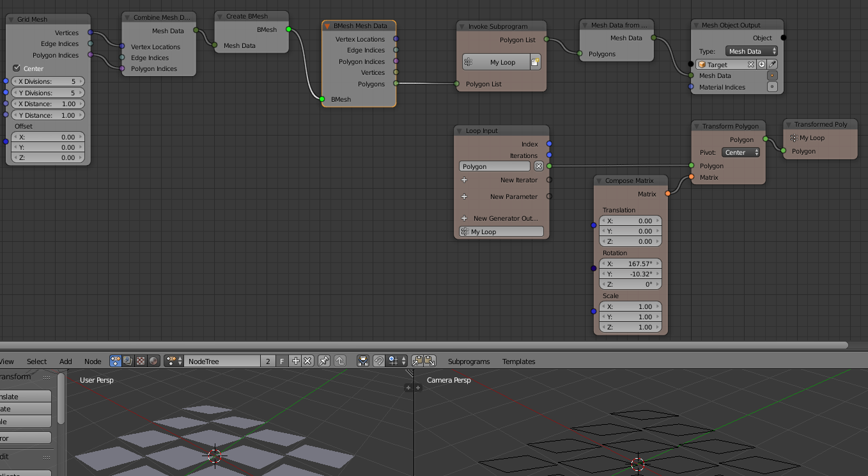Open the Add menu
Viewport: 868px width, 476px height.
(x=66, y=361)
